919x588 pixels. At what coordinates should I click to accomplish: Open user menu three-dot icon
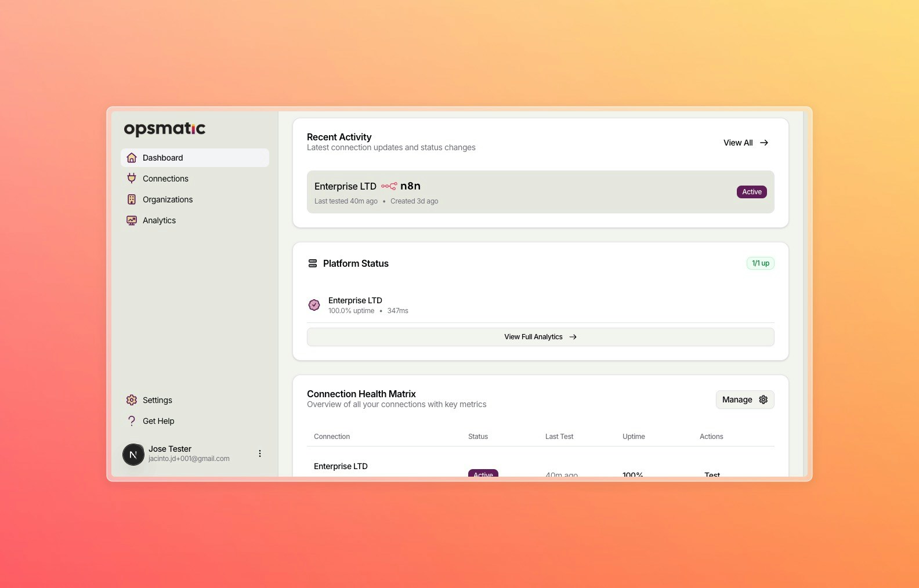pos(260,453)
